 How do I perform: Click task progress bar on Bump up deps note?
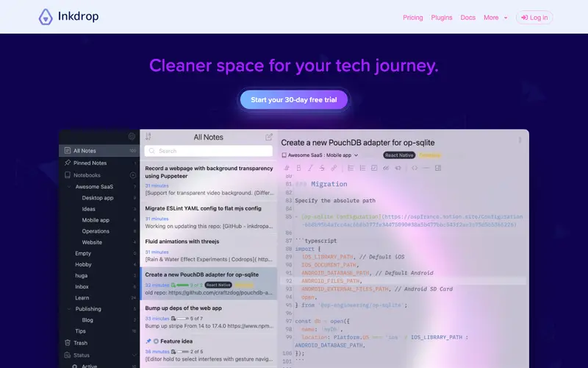182,319
